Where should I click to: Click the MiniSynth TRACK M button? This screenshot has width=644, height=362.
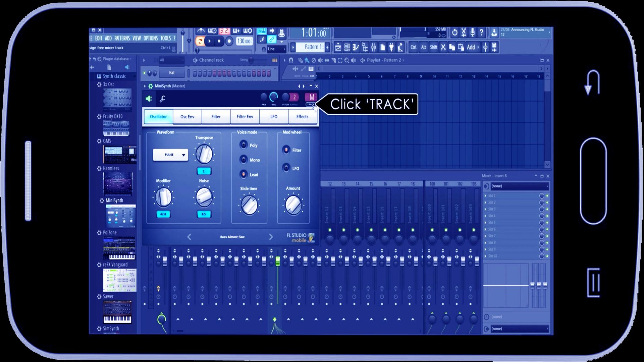[x=312, y=98]
